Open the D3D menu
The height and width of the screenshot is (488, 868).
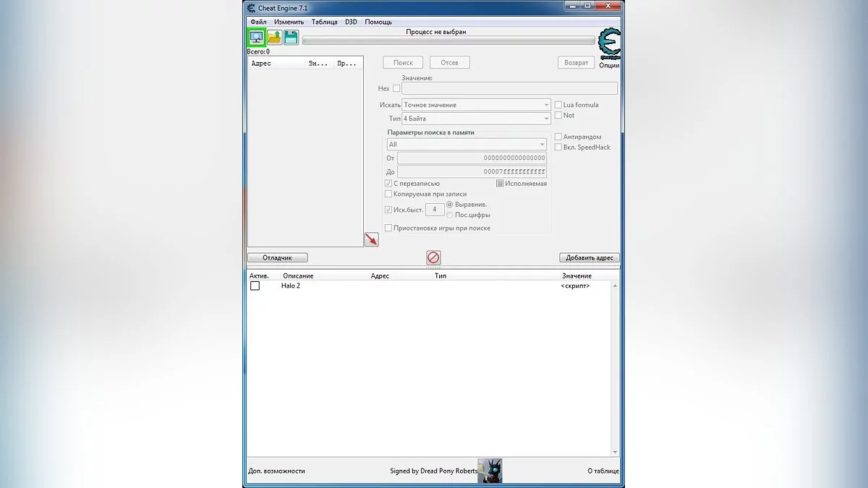pos(351,22)
